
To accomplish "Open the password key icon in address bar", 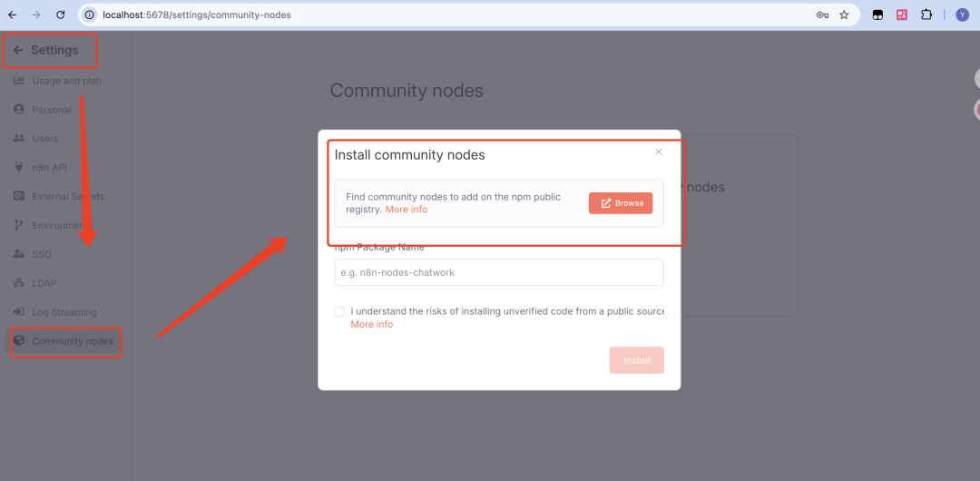I will (x=822, y=15).
